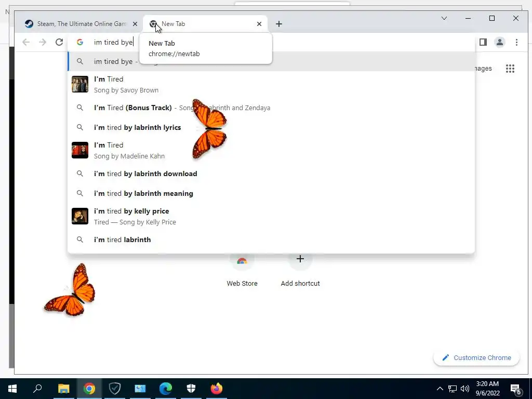Click the Customize Chrome button
Image resolution: width=532 pixels, height=399 pixels.
point(476,357)
